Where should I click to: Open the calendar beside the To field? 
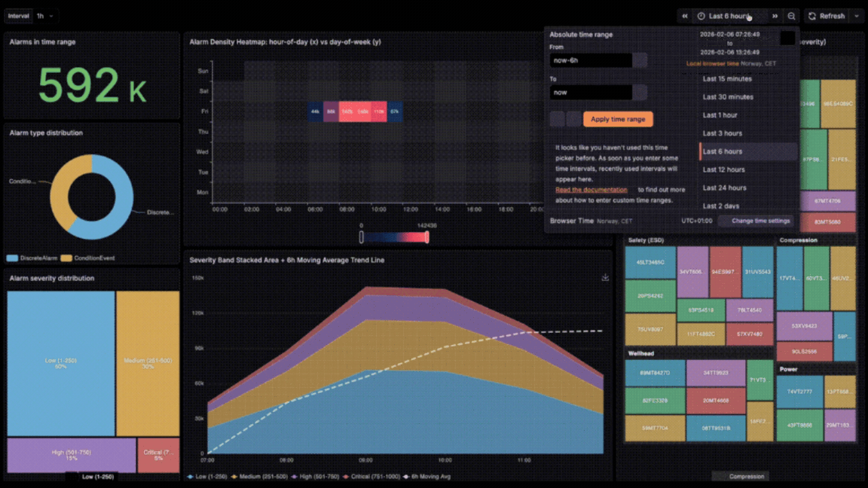click(640, 93)
